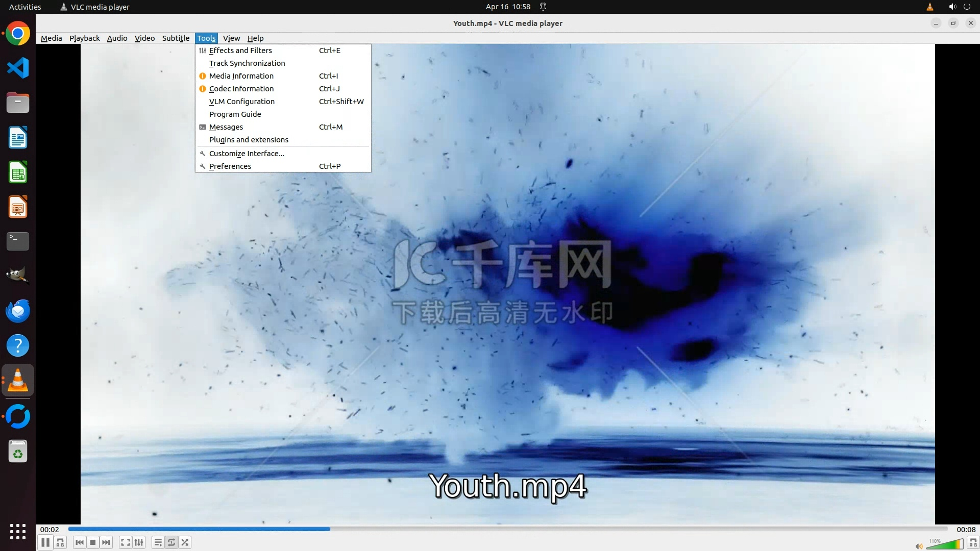Skip to the next media track
Screen dimensions: 980x551
106,542
